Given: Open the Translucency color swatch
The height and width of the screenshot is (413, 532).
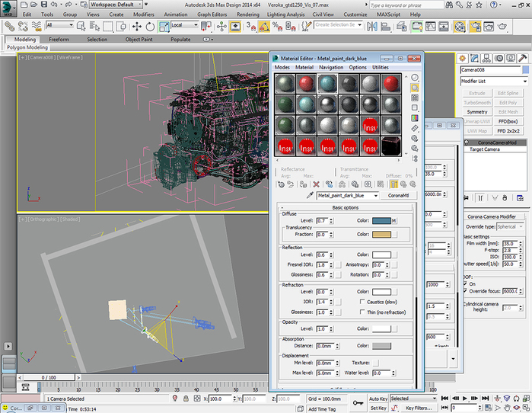Looking at the screenshot, I should click(381, 235).
